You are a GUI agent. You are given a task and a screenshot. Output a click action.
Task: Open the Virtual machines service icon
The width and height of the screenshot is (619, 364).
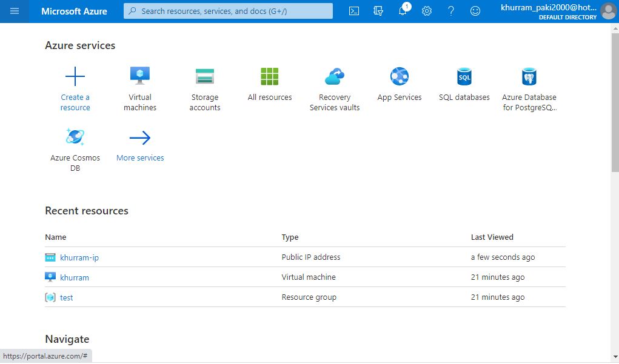pos(140,76)
